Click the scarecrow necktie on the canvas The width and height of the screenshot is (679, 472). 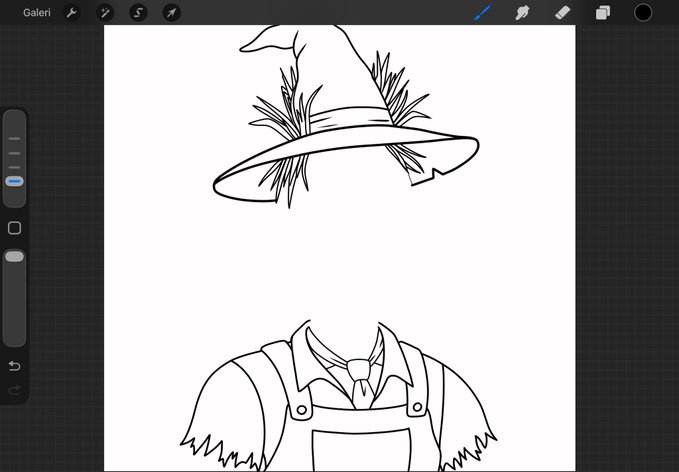(361, 383)
